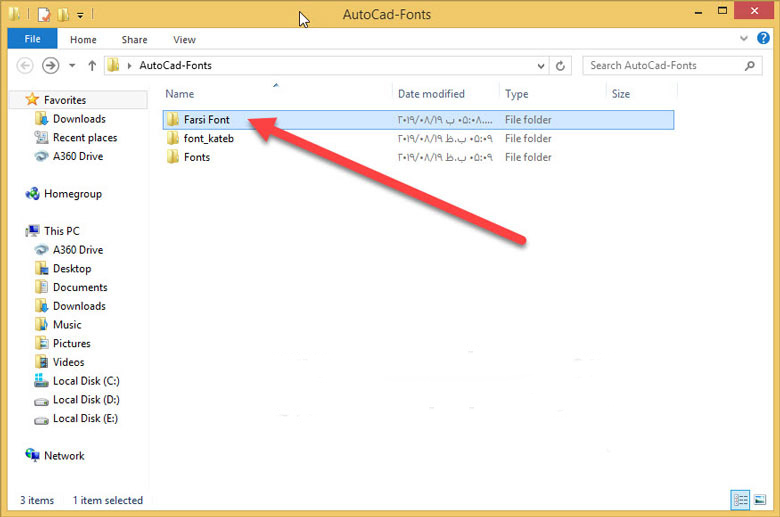Click the font_kateb row File folder type

(528, 138)
